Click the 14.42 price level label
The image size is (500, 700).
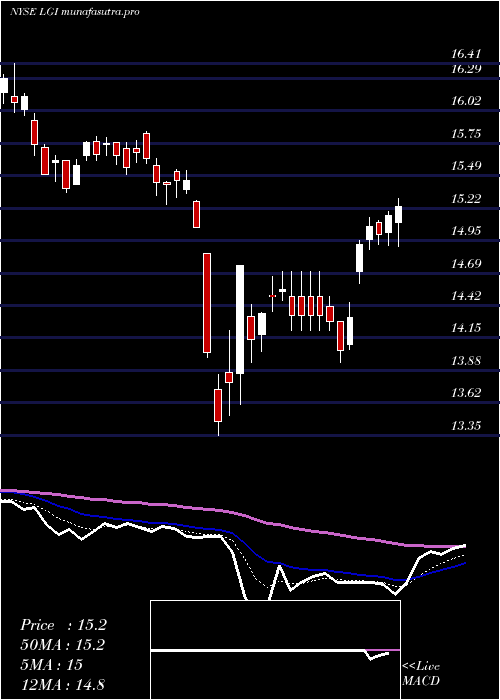click(466, 296)
